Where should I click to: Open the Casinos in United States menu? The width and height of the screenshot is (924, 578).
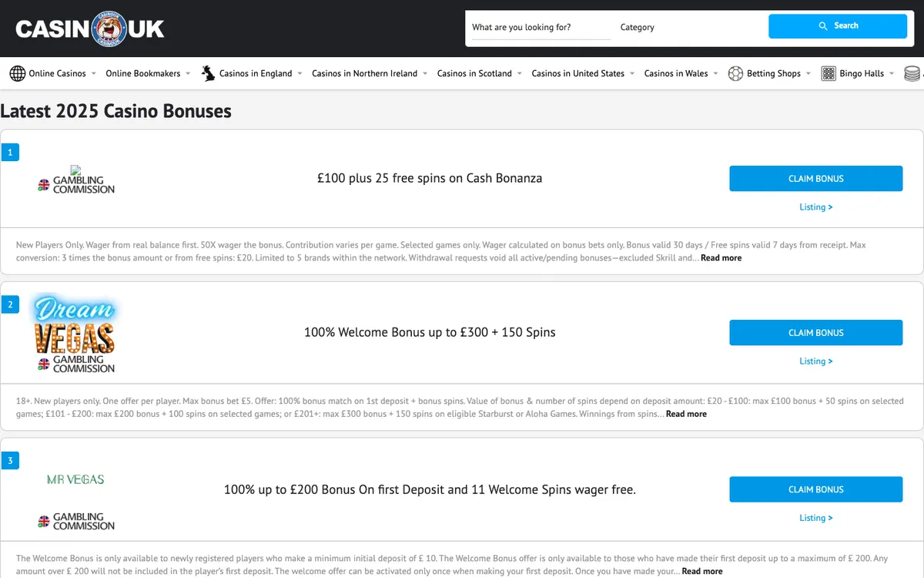click(577, 73)
